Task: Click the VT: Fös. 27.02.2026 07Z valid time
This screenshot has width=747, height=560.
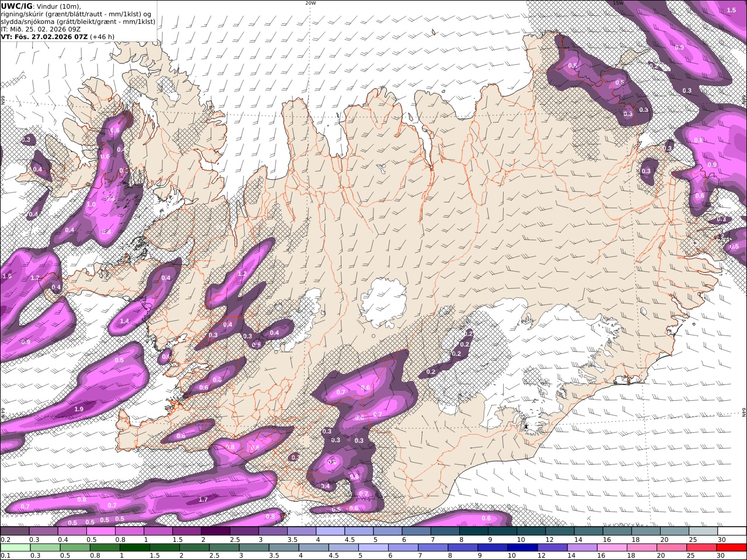Action: (44, 36)
